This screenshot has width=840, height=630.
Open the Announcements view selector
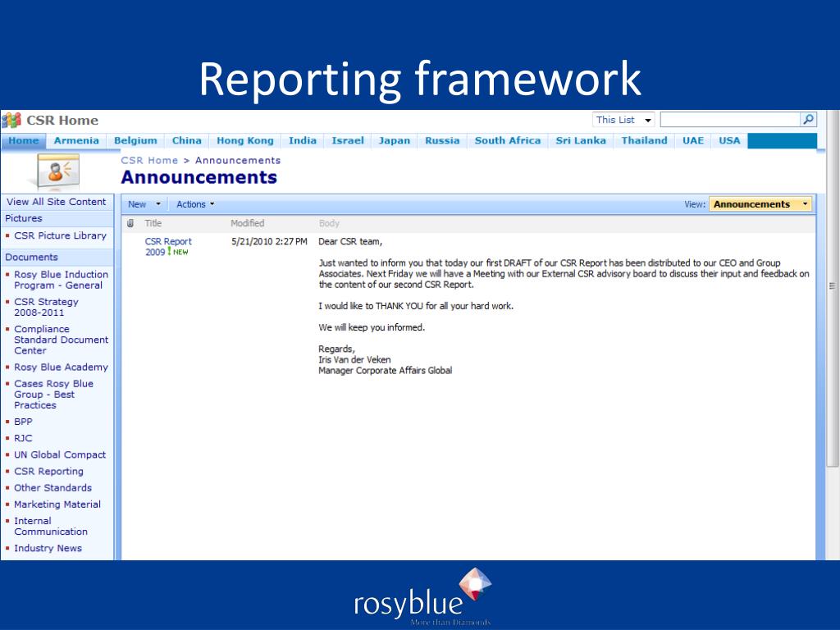pyautogui.click(x=760, y=204)
